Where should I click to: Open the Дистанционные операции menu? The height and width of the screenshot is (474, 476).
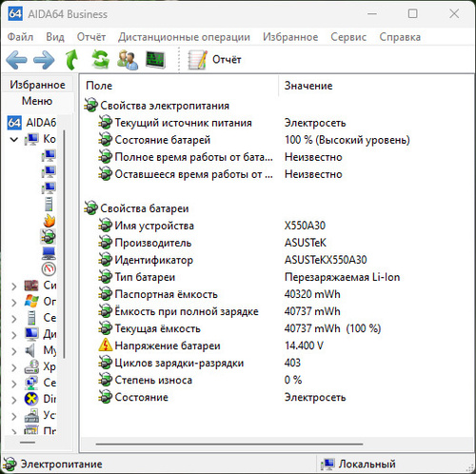click(x=184, y=37)
